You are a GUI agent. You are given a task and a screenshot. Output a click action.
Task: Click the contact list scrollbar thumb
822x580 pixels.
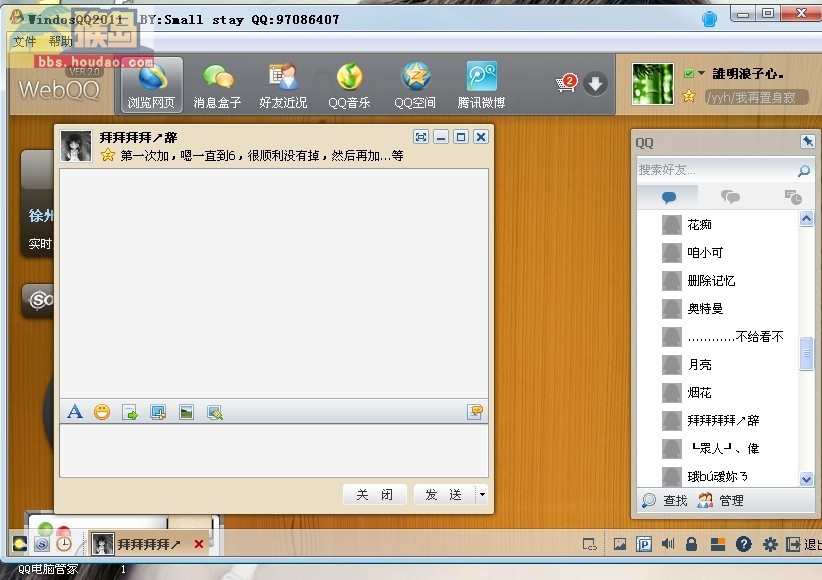(x=806, y=353)
